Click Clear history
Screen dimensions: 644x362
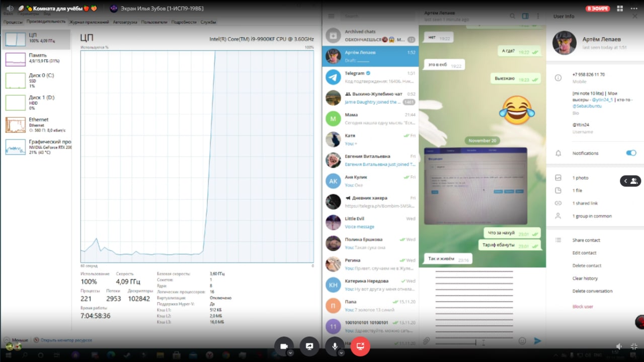[585, 278]
